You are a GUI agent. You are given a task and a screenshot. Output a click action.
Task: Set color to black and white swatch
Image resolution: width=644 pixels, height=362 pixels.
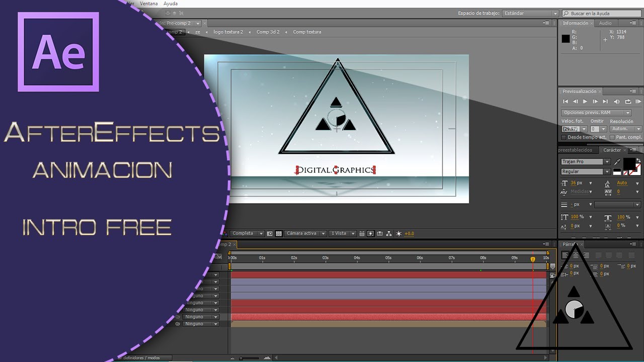[x=617, y=171]
